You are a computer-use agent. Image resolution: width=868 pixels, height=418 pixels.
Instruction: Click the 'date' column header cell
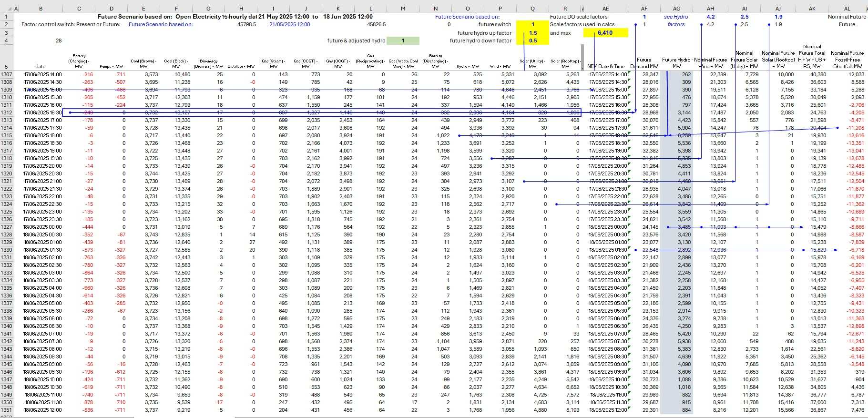pos(41,66)
